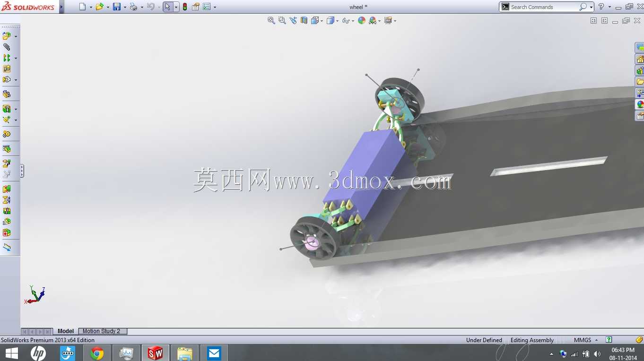Screen dimensions: 644x361
Task: Click the Windows Start button
Action: (x=11, y=353)
